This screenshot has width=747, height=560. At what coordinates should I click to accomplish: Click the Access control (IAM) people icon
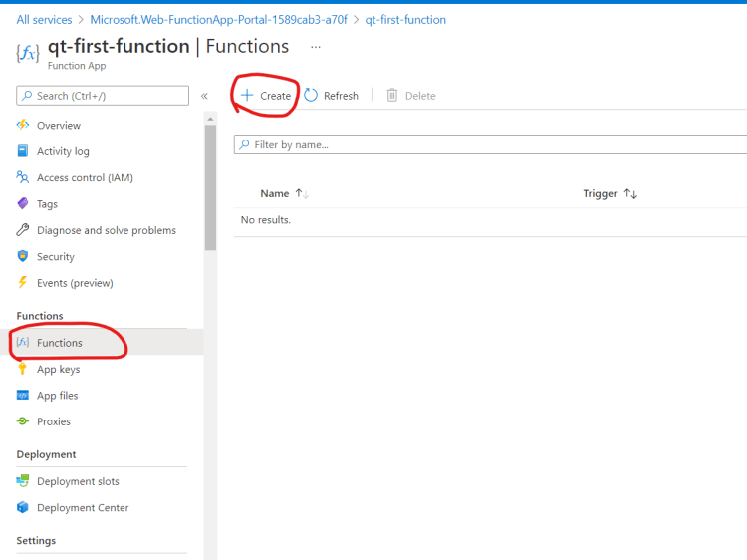click(x=22, y=177)
